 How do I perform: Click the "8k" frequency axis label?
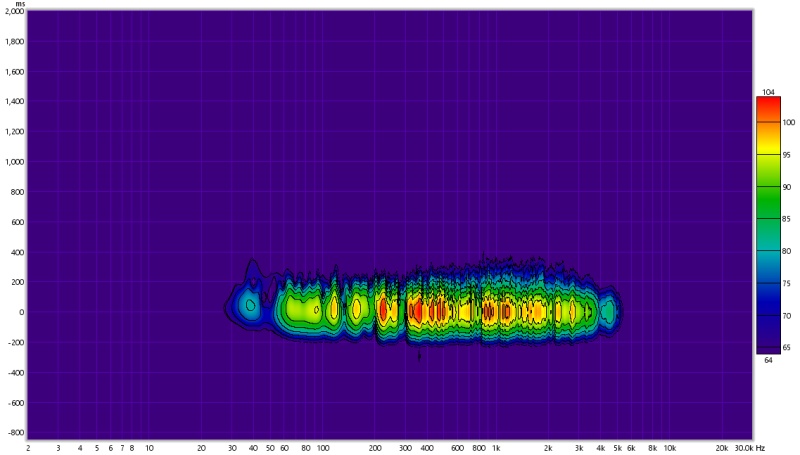click(x=653, y=448)
